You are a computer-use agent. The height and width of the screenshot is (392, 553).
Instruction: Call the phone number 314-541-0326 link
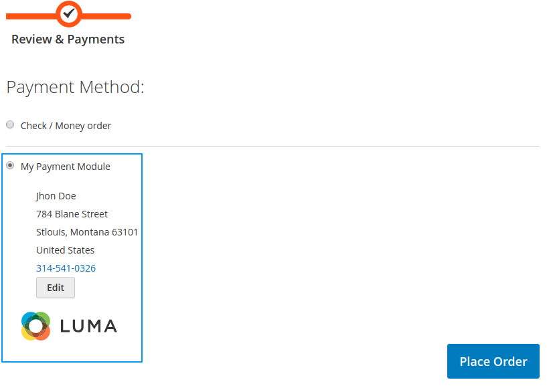(65, 268)
